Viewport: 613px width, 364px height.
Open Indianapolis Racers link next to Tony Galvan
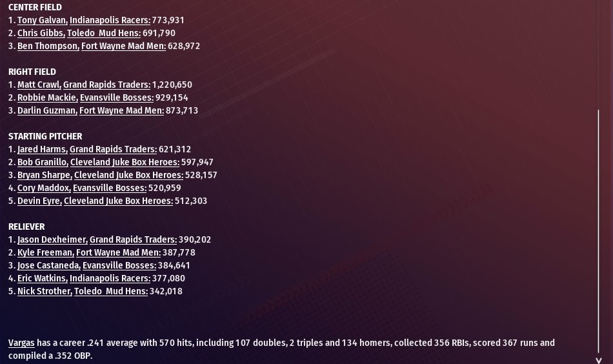(110, 21)
